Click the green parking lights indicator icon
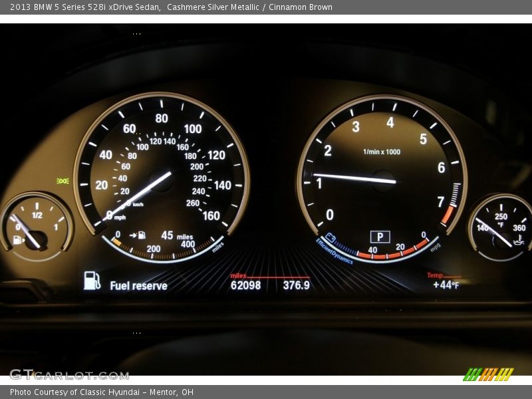The height and width of the screenshot is (399, 532). click(x=63, y=181)
